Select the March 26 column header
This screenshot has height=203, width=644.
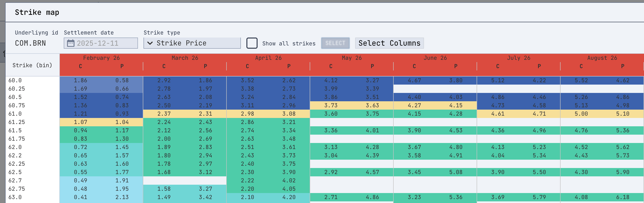(x=185, y=58)
